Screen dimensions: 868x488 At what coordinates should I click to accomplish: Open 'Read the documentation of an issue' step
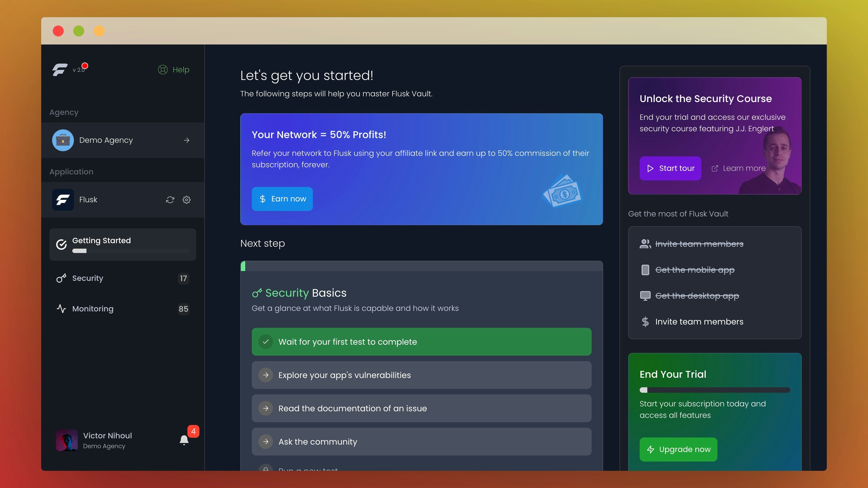point(421,408)
